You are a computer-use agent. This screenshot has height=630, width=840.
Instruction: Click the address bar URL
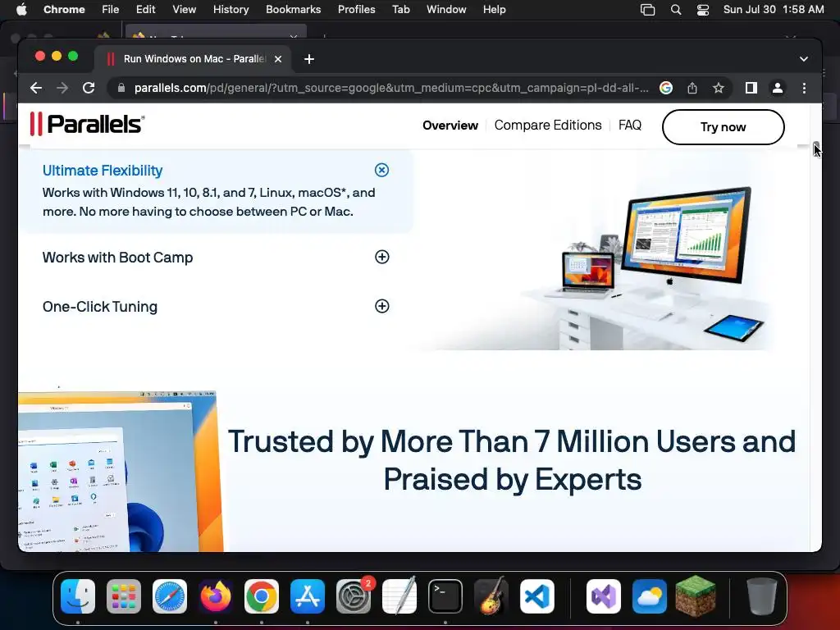pyautogui.click(x=391, y=88)
